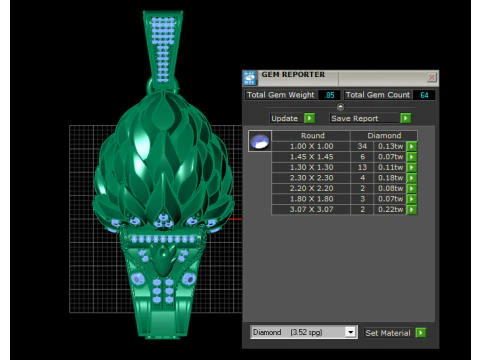This screenshot has height=360, width=480.
Task: Click green arrow for 1.00 X 1.00 row
Action: click(412, 146)
